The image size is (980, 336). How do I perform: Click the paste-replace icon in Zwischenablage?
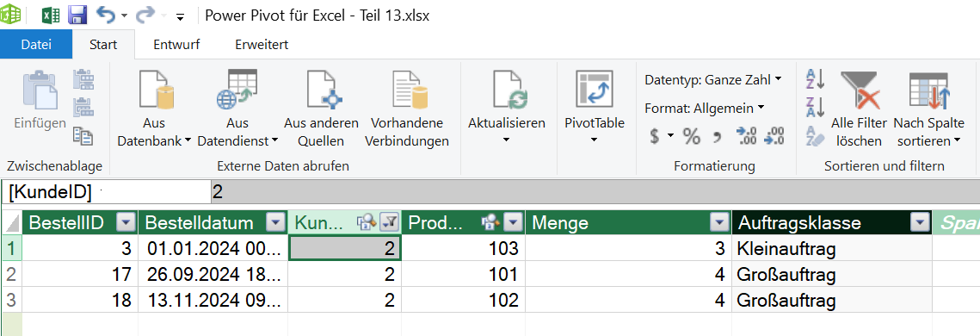tap(83, 108)
